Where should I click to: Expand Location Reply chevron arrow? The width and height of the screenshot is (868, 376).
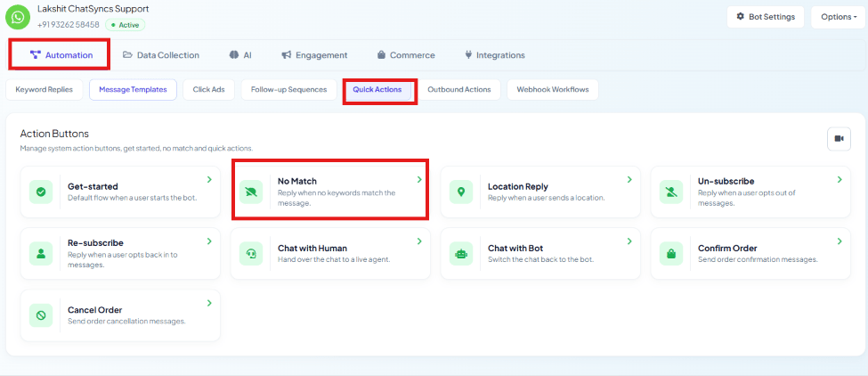tap(629, 179)
